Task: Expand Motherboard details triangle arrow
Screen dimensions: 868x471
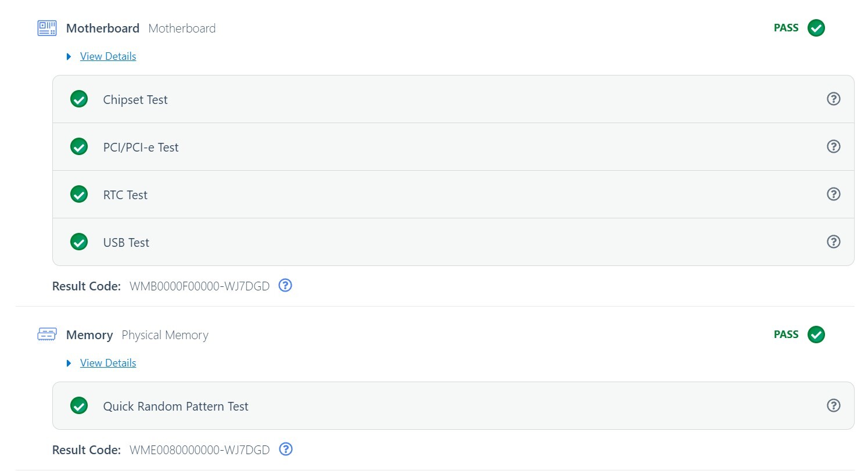Action: coord(69,56)
